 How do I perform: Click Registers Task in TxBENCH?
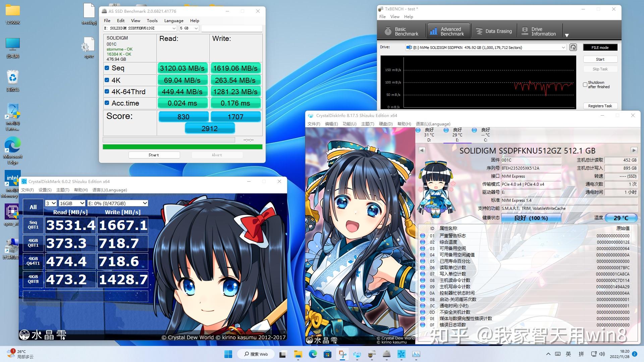click(x=600, y=106)
